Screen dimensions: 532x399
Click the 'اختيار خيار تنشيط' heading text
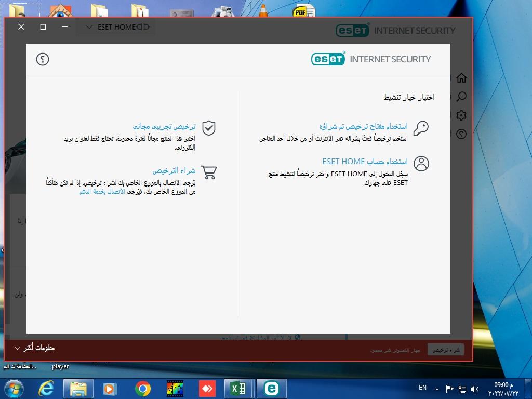409,97
